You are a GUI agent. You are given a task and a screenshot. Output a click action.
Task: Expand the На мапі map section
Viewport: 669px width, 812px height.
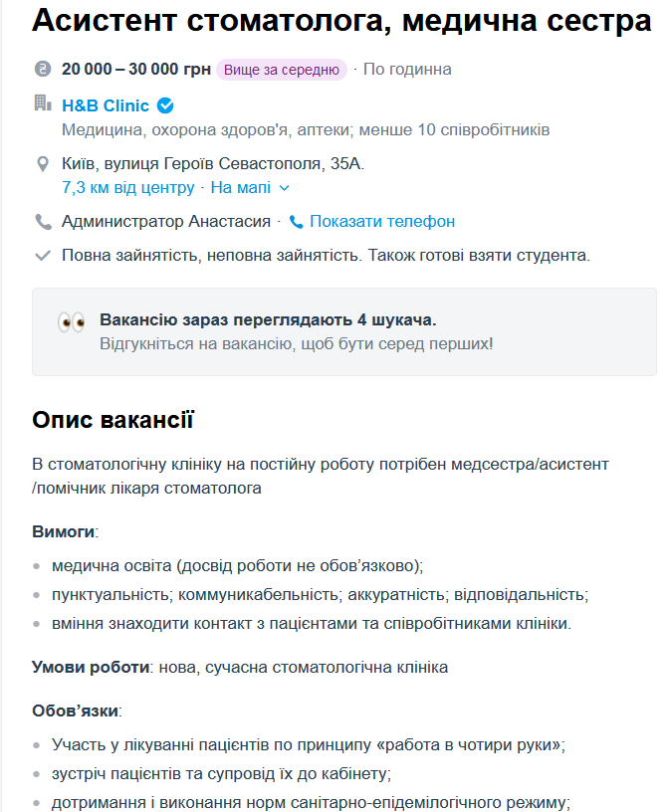click(234, 187)
